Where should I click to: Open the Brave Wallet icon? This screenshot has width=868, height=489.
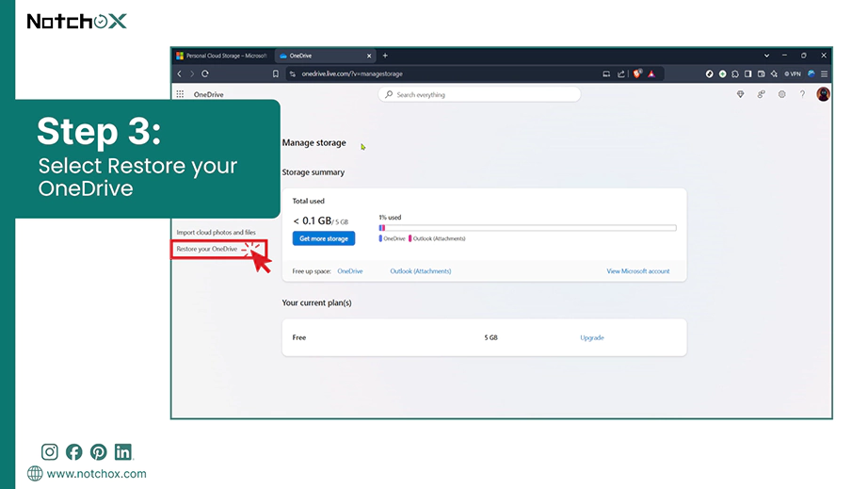(762, 73)
